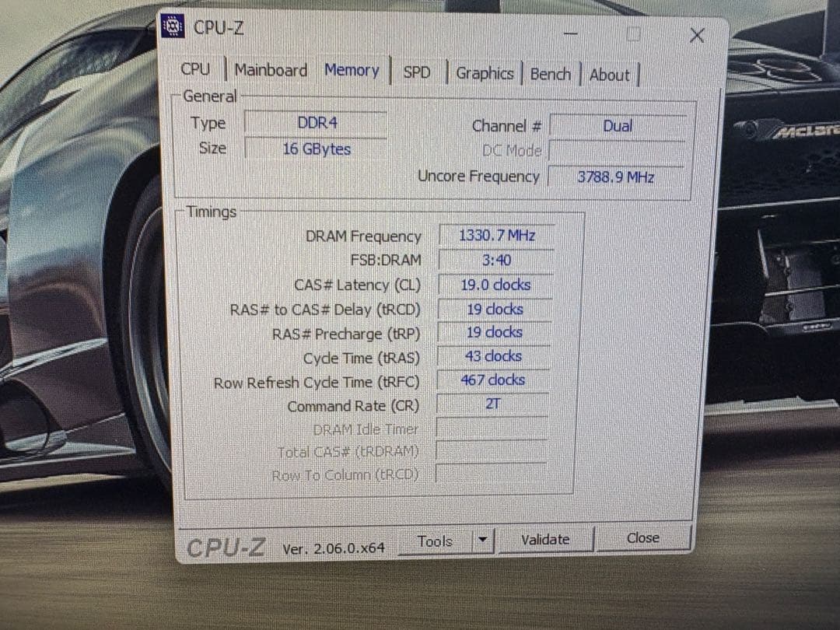Open the Graphics tab
This screenshot has height=630, width=840.
coord(485,73)
